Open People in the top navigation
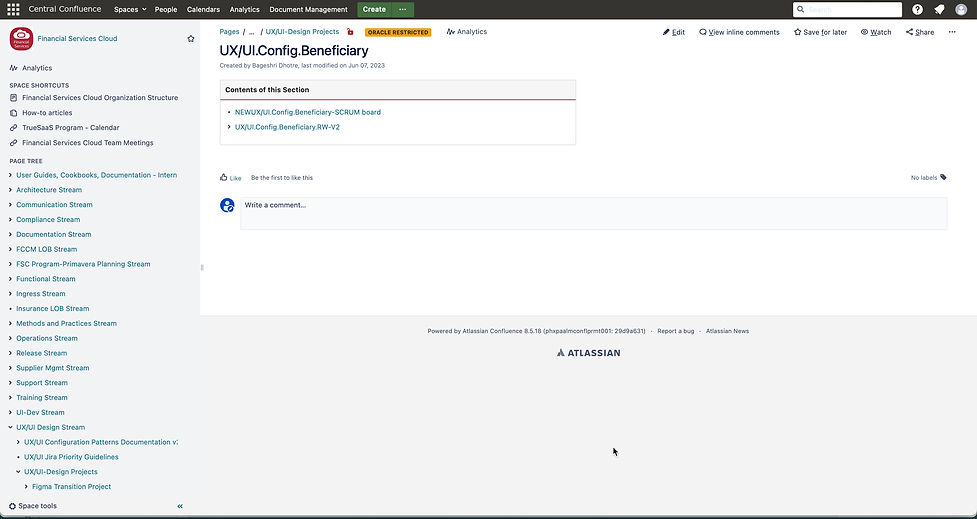The width and height of the screenshot is (977, 519). coord(166,9)
